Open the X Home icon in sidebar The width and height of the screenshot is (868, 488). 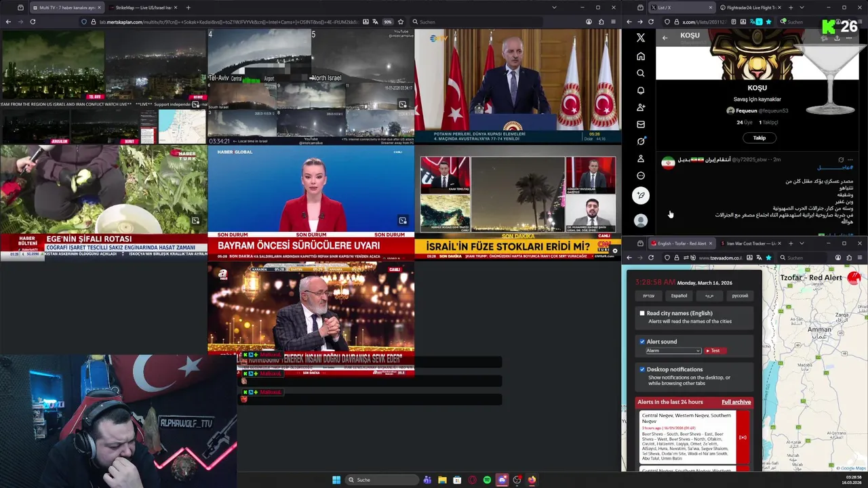click(x=641, y=56)
